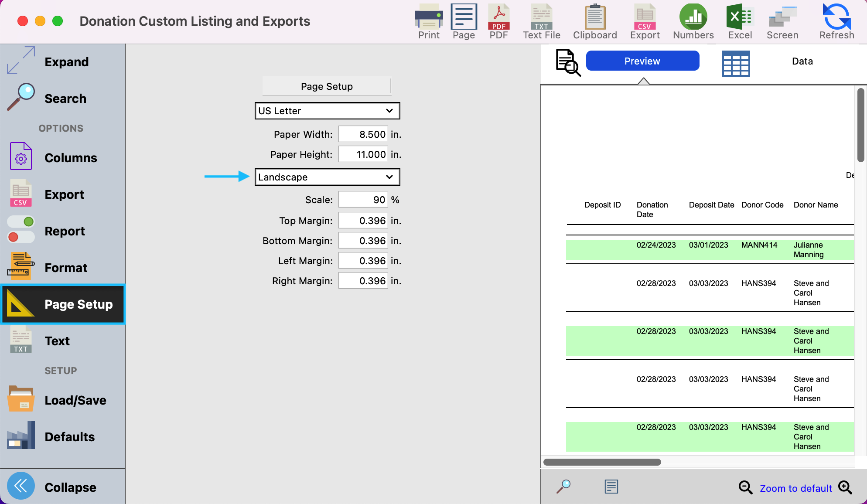Screen dimensions: 867x504
Task: Export the listing as PDF
Action: (498, 22)
